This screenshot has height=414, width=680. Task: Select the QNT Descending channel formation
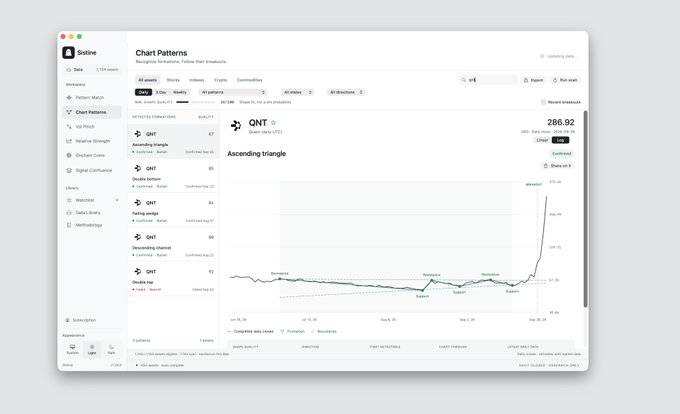coord(173,244)
